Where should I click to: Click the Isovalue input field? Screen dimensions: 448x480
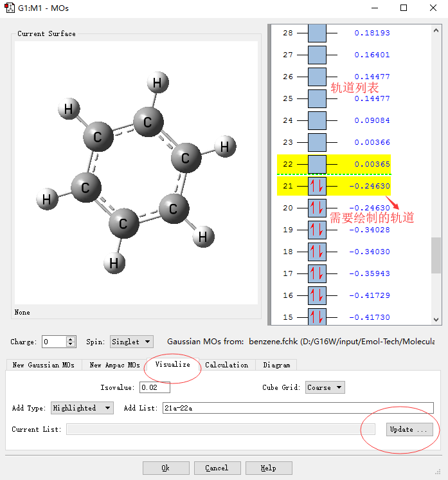(154, 387)
